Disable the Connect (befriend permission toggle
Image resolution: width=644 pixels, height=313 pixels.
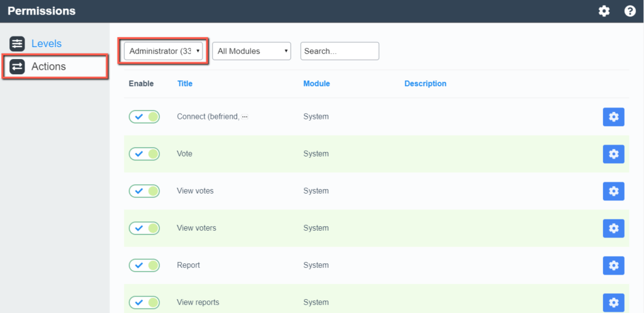click(x=144, y=117)
